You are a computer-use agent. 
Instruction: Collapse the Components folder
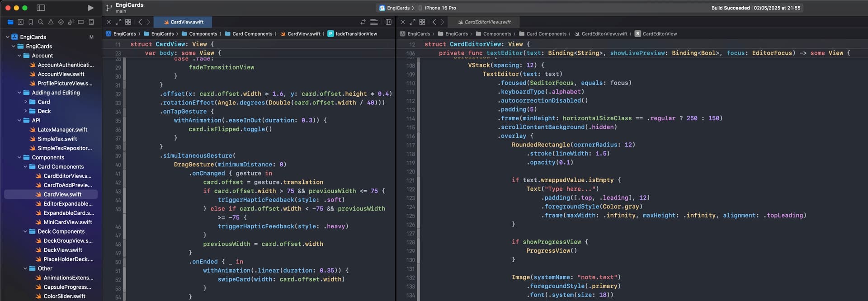(19, 157)
